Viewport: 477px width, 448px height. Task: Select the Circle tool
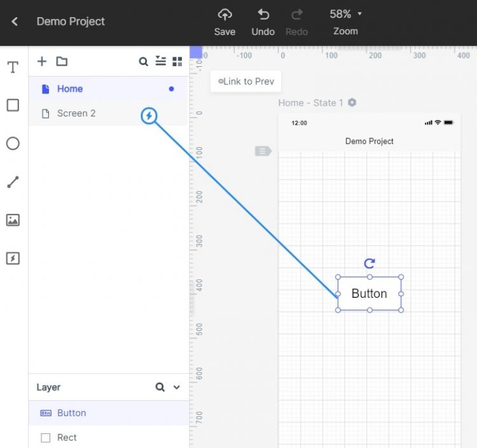[x=13, y=143]
